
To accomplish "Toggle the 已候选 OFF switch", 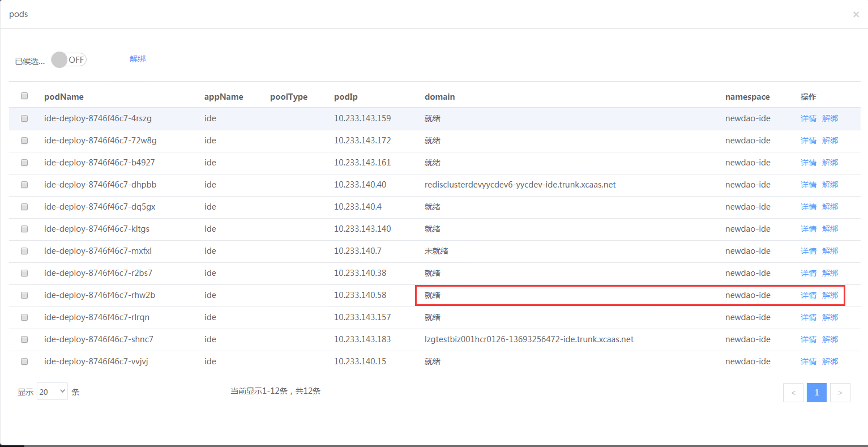I will [69, 60].
